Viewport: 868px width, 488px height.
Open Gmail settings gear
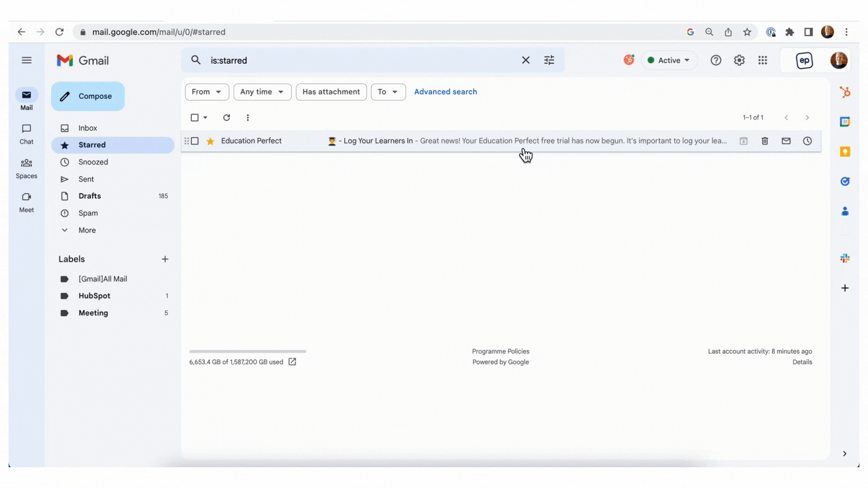click(x=739, y=60)
